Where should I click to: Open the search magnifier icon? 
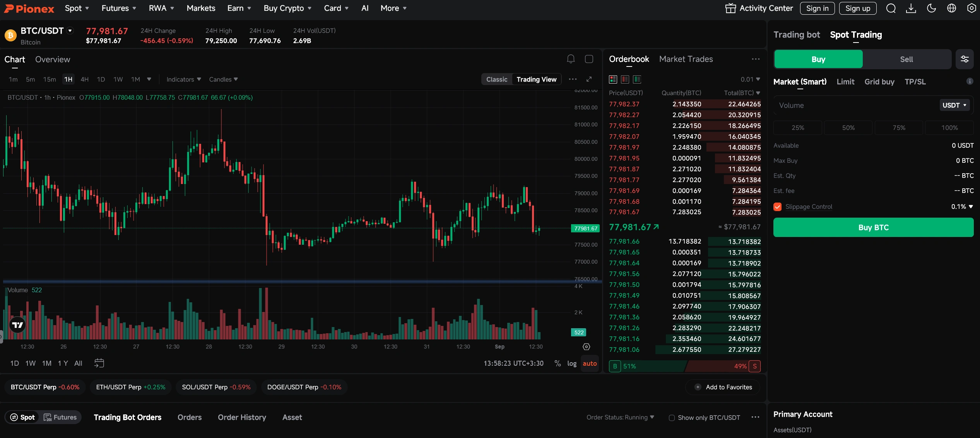click(891, 8)
